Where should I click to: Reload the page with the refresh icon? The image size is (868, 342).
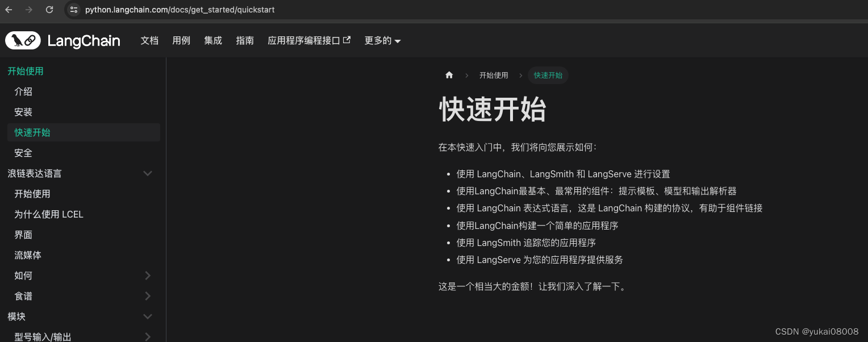click(x=49, y=9)
